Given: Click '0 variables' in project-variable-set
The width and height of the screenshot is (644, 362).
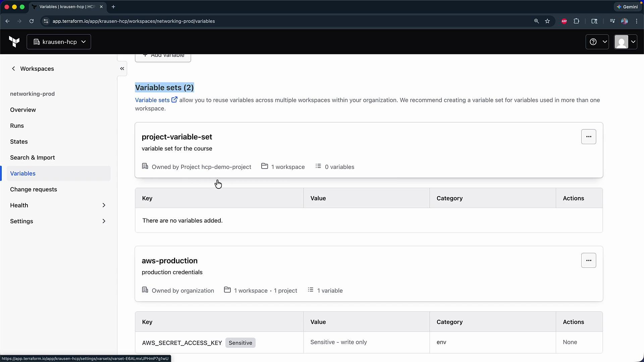Looking at the screenshot, I should (x=339, y=167).
